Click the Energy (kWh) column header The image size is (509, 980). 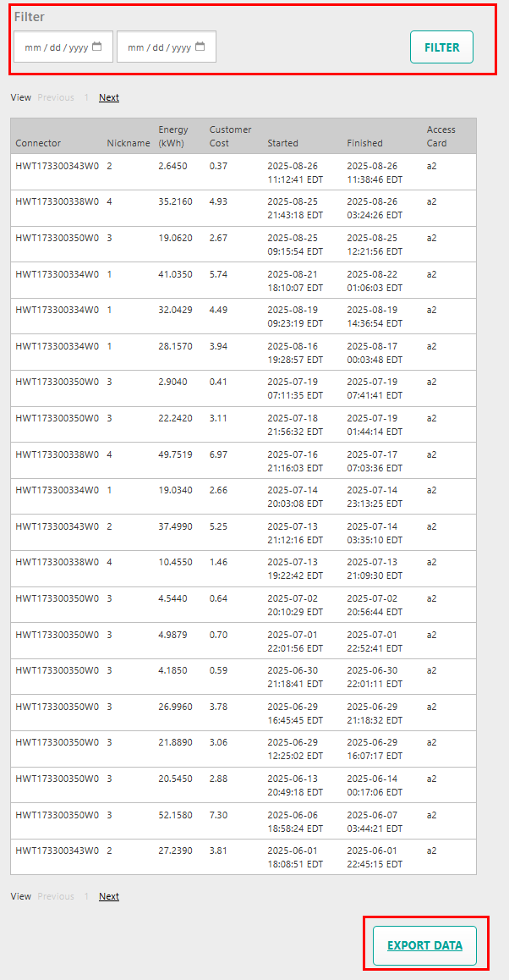(173, 136)
